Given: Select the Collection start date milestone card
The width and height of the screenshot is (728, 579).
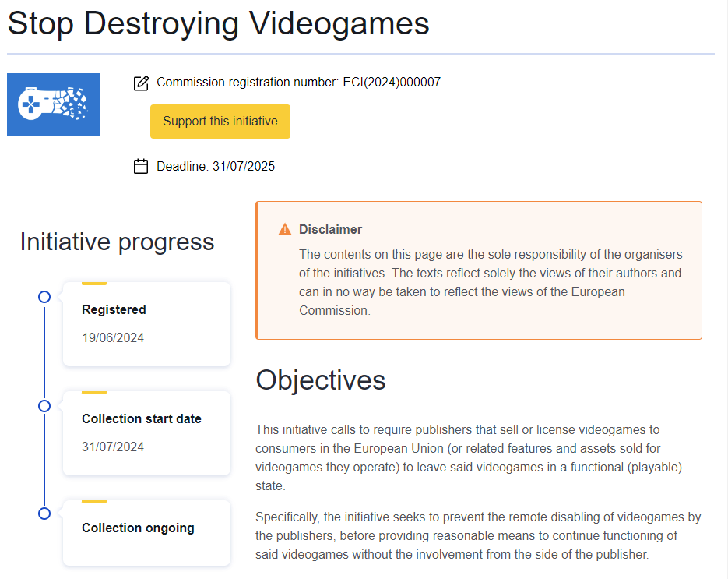Looking at the screenshot, I should coord(146,432).
